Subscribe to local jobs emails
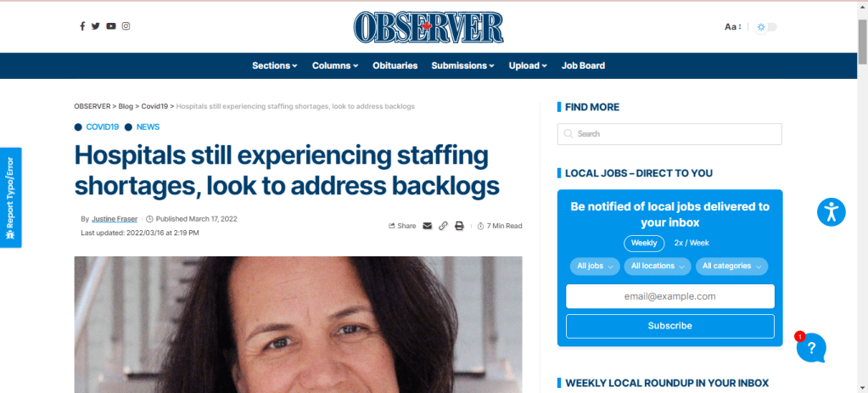 coord(669,326)
